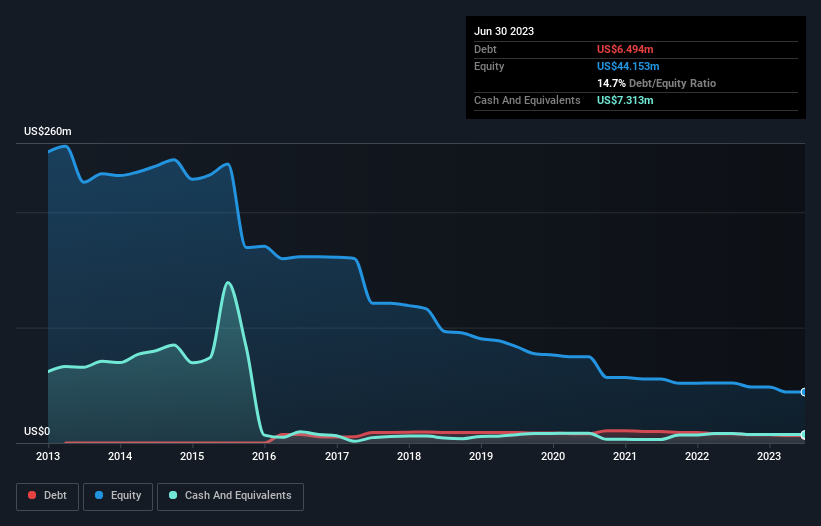Click the 2023 x-axis label
Viewport: 821px width, 526px height.
point(769,456)
